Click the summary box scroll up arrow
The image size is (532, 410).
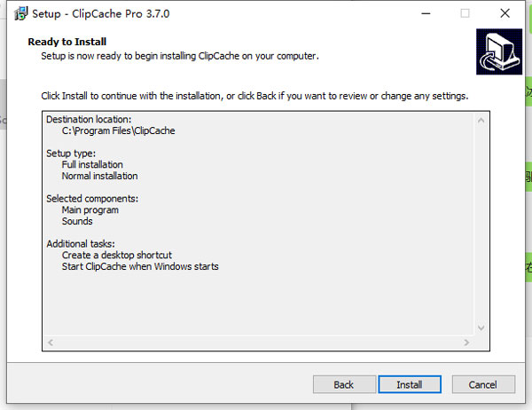(481, 119)
